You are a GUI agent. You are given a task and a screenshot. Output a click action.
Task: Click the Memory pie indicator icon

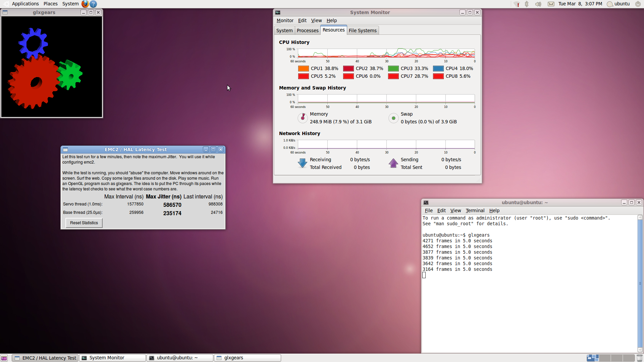point(303,118)
